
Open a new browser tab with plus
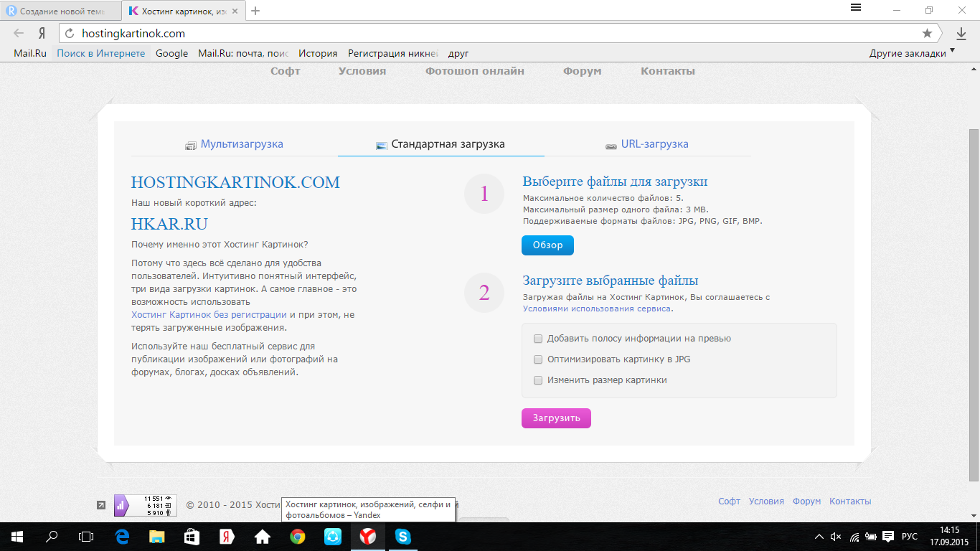pyautogui.click(x=255, y=11)
